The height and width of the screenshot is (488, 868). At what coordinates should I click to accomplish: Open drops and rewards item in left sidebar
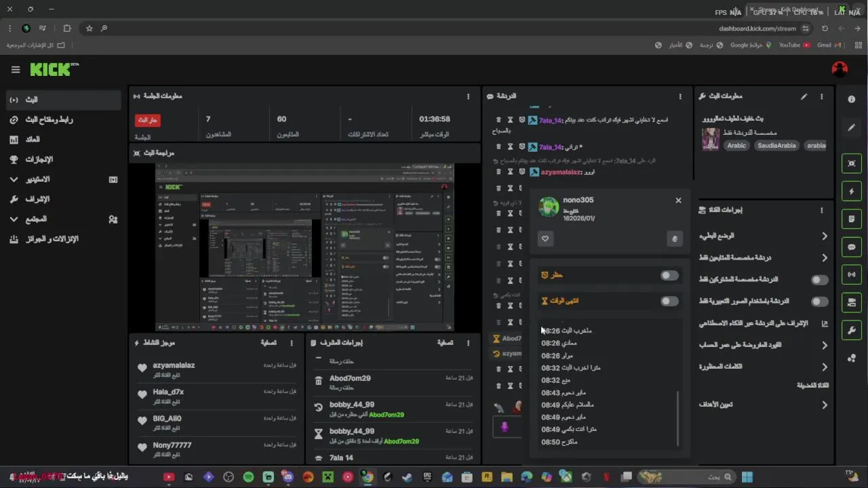click(64, 239)
